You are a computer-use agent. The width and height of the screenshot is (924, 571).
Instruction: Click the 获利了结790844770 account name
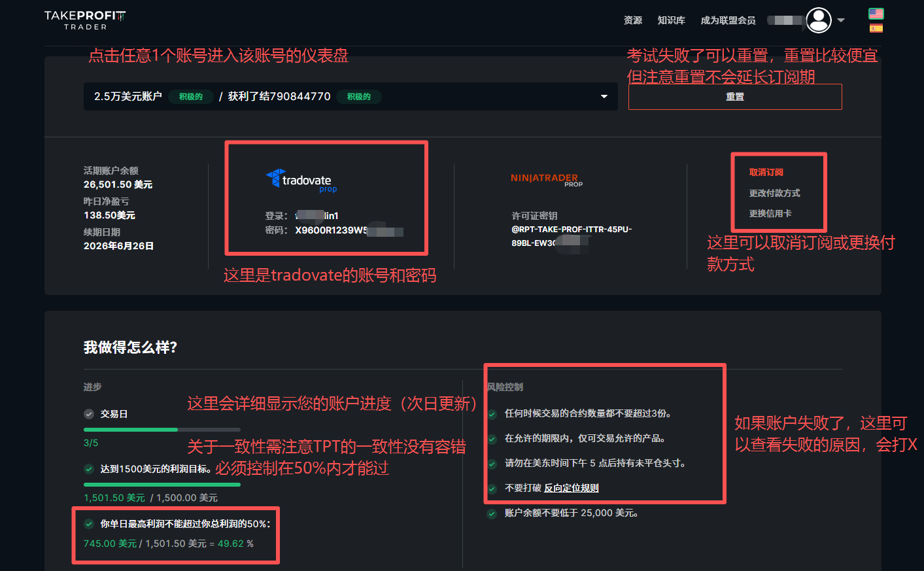pyautogui.click(x=279, y=97)
